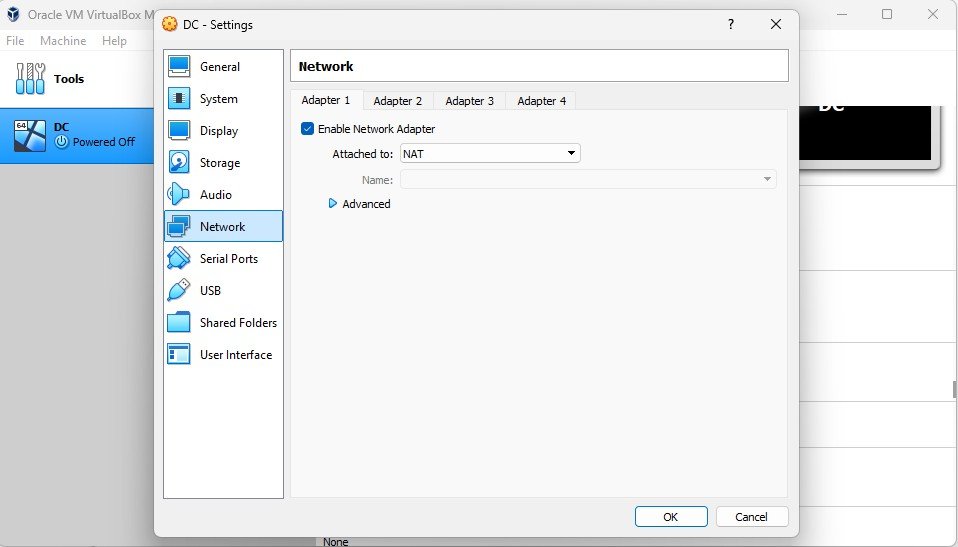Viewport: 958px width, 547px height.
Task: Open the User Interface icon
Action: point(179,354)
